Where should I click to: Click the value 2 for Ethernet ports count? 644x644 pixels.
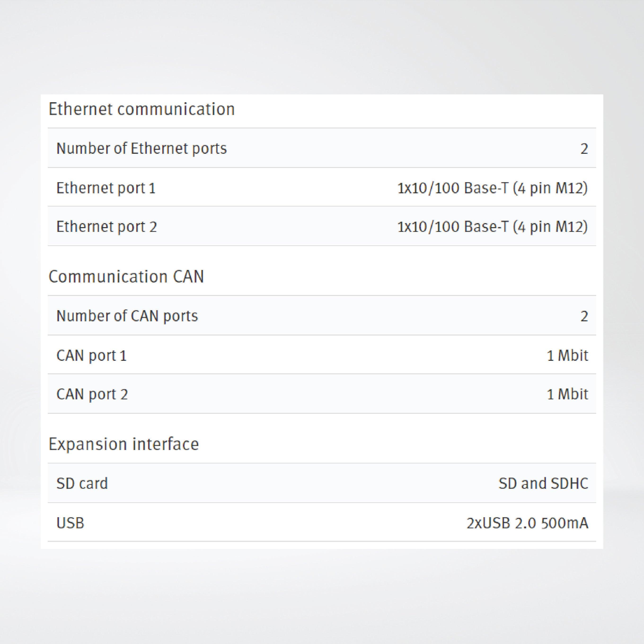coord(584,149)
